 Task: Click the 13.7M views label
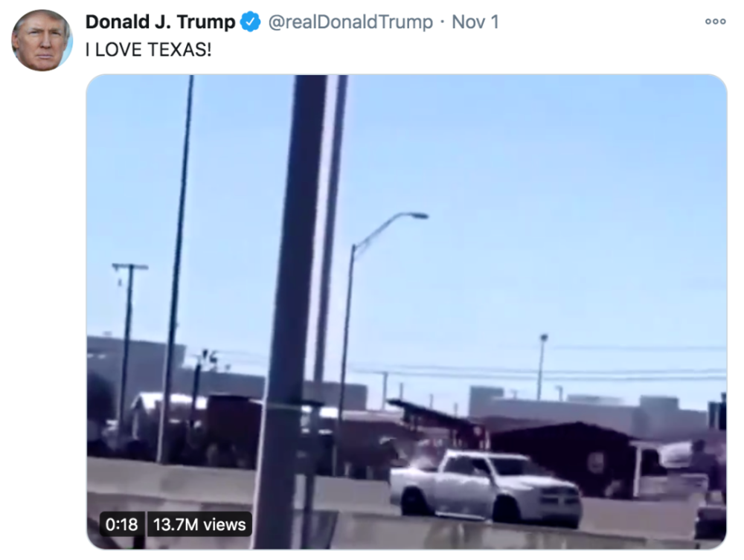tap(199, 524)
